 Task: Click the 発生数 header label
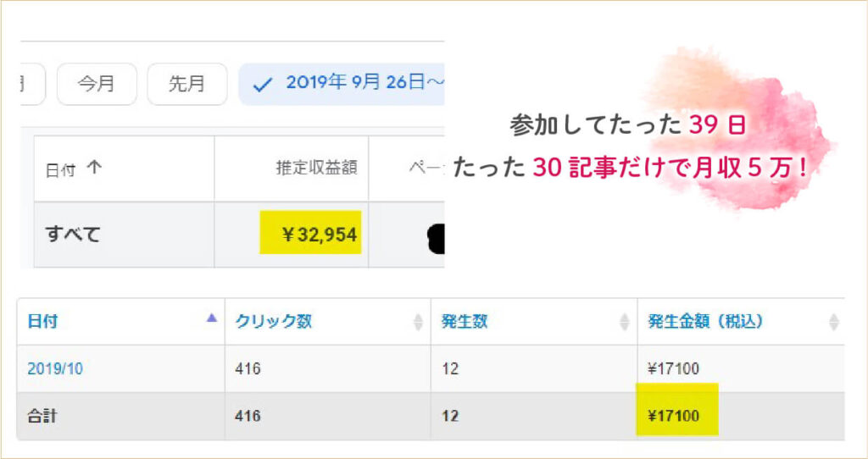click(x=464, y=322)
